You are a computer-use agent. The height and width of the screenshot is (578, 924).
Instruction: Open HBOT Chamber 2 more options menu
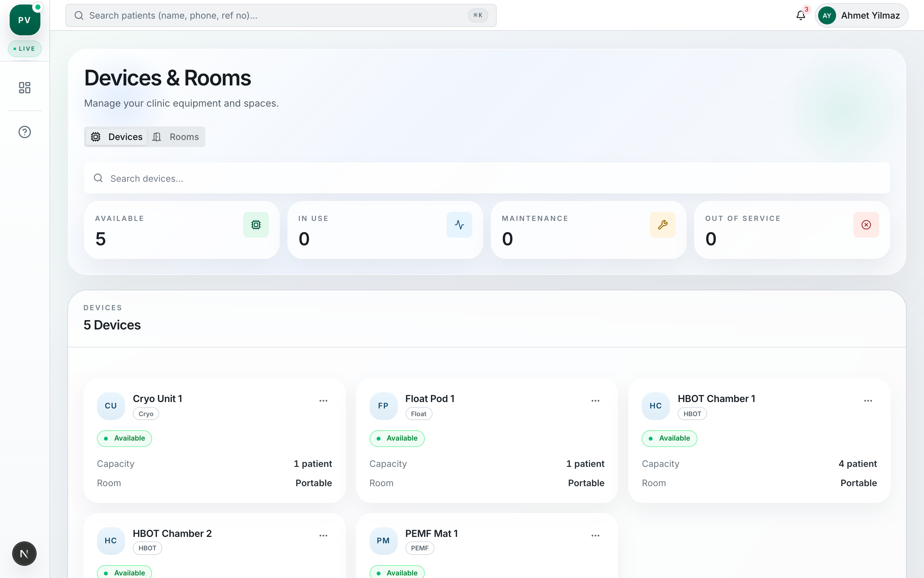pyautogui.click(x=323, y=536)
